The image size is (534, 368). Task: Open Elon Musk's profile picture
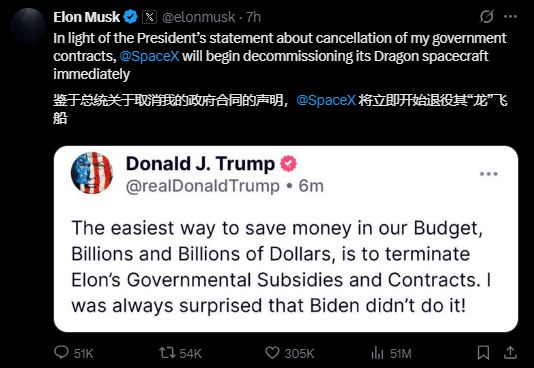coord(28,26)
